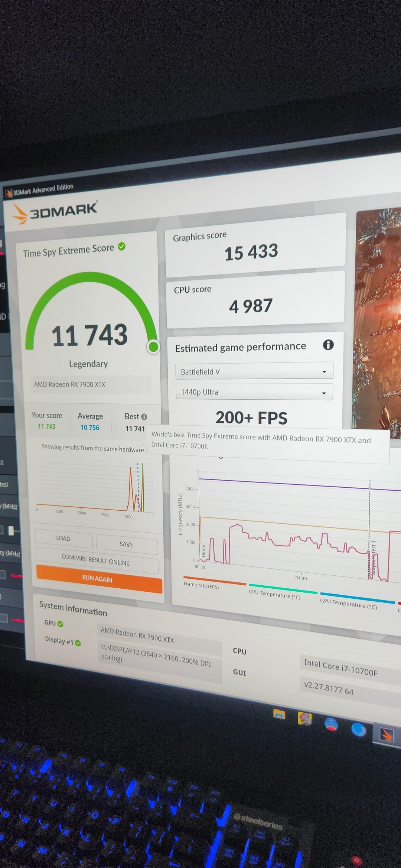The width and height of the screenshot is (401, 868).
Task: Click Showing results from the same hardware text
Action: [92, 448]
